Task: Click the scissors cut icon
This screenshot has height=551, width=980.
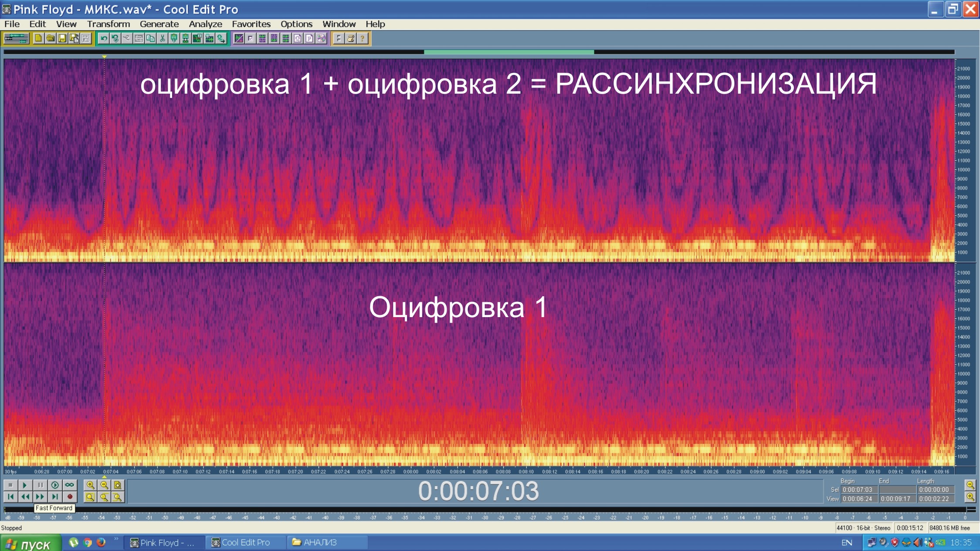Action: 163,39
